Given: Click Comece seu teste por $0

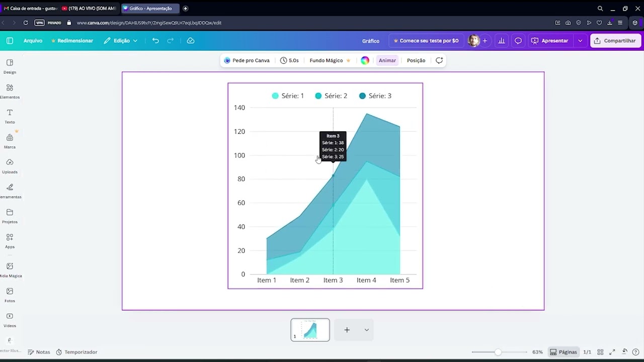Looking at the screenshot, I should click(x=426, y=41).
